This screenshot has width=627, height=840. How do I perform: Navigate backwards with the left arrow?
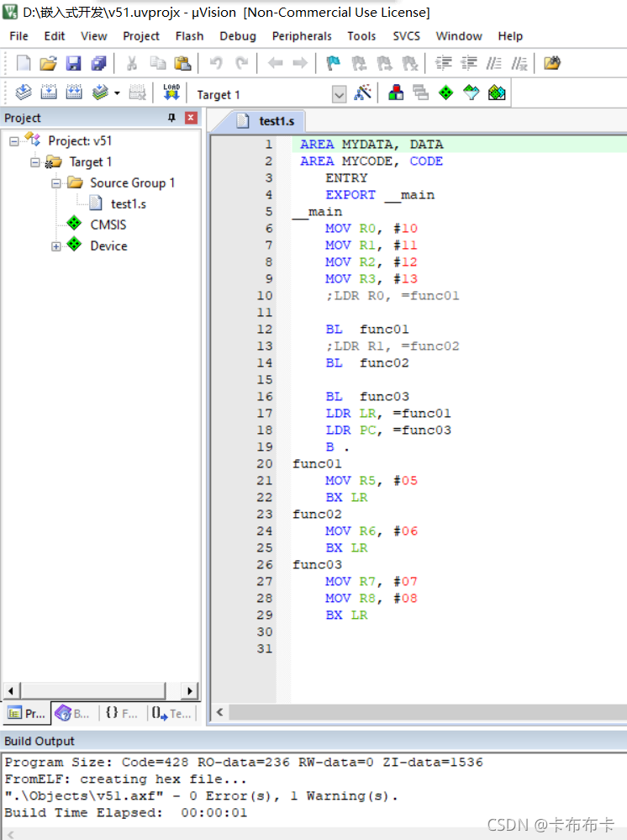(x=275, y=63)
